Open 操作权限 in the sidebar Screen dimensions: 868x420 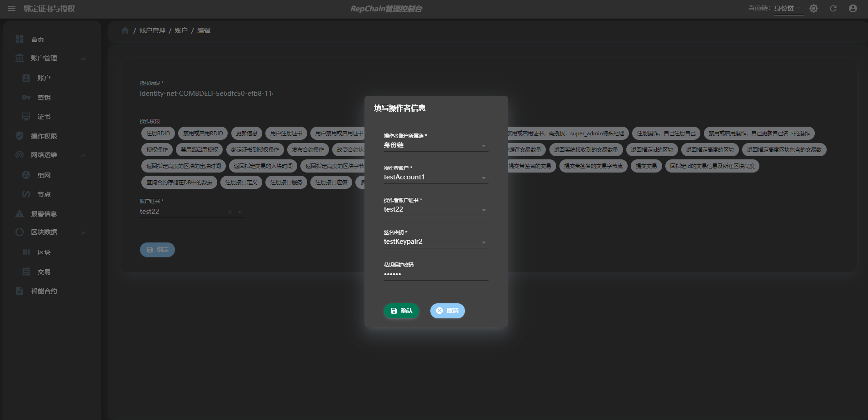click(44, 136)
